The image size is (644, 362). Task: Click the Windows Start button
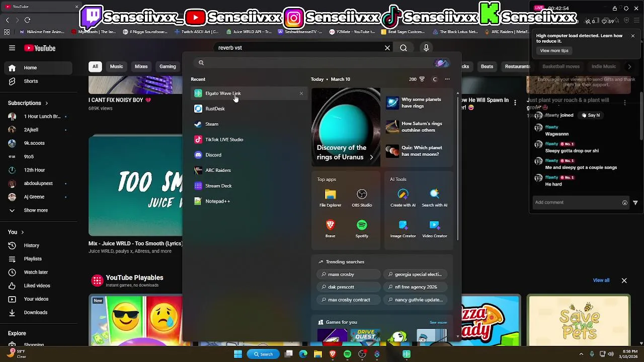pos(238,354)
